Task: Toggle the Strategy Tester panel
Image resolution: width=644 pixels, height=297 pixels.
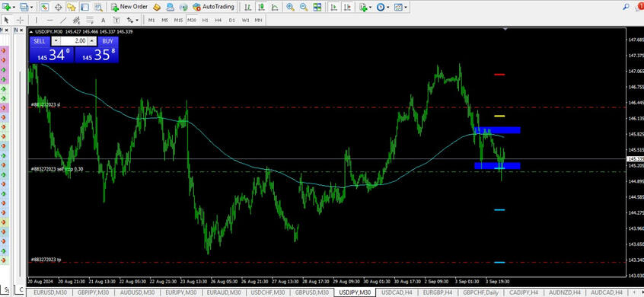Action: 98,7
